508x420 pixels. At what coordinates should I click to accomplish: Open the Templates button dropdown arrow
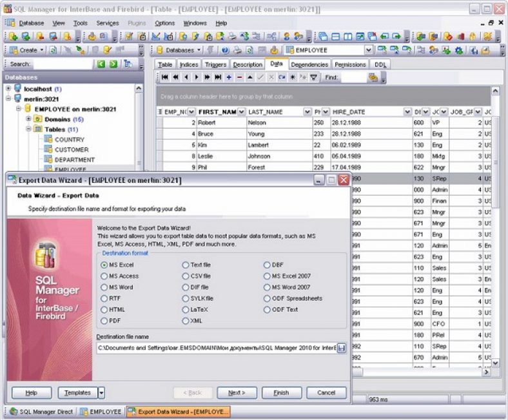(101, 392)
